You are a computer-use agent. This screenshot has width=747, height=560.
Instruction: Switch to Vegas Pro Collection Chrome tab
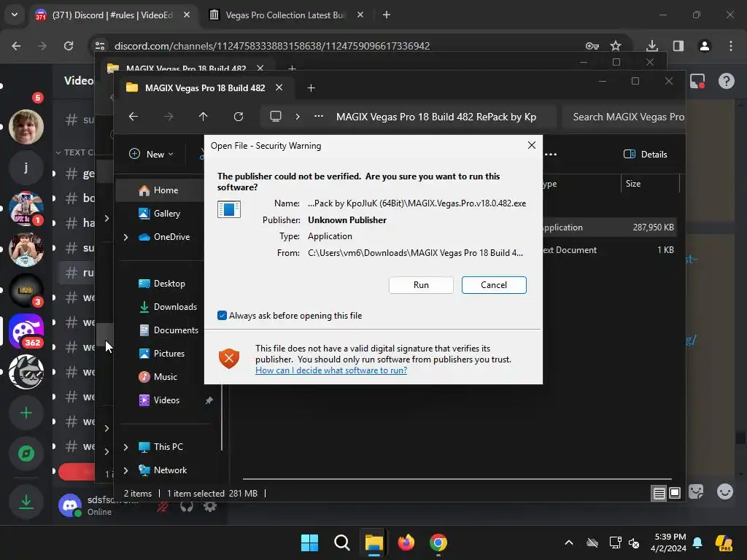(x=285, y=15)
